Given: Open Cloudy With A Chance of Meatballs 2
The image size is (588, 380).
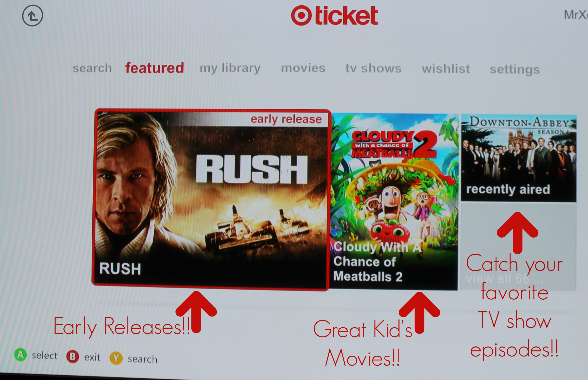Looking at the screenshot, I should tap(394, 202).
